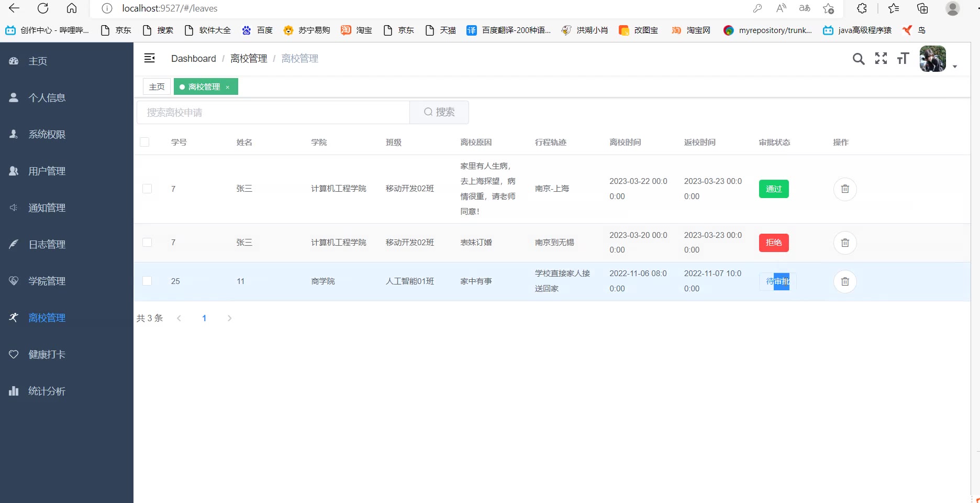Open the 改图宝 bookmark
This screenshot has width=980, height=503.
click(639, 30)
